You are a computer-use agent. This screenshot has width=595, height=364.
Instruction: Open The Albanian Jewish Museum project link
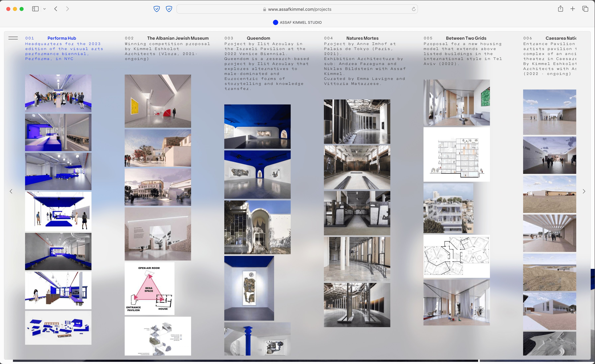(178, 38)
